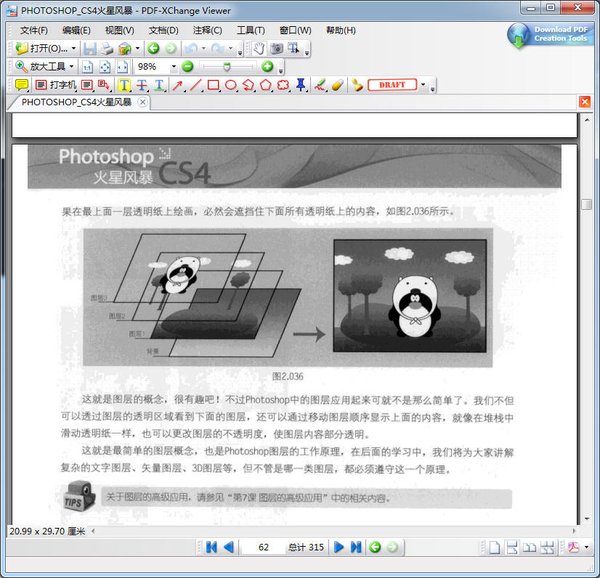Go to first page button

click(x=211, y=547)
